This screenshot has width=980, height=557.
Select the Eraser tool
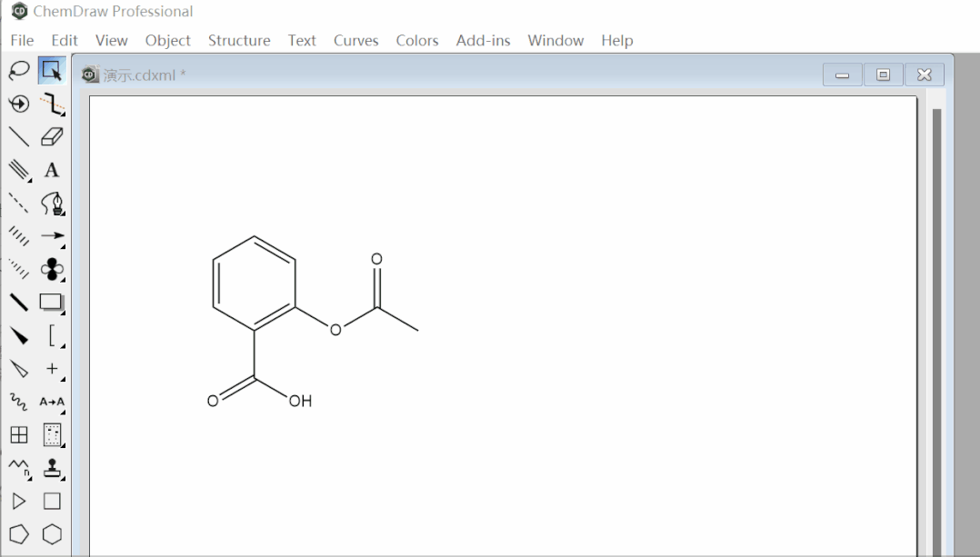click(x=52, y=136)
